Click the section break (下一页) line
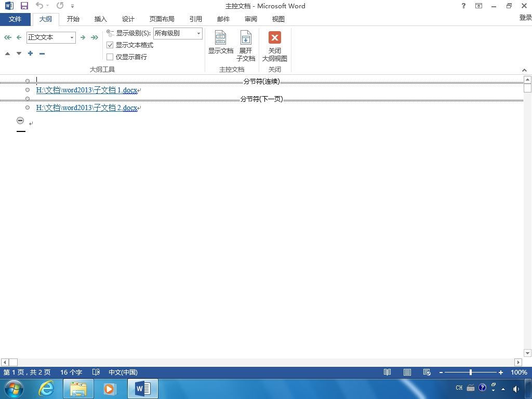The width and height of the screenshot is (532, 399). [262, 99]
